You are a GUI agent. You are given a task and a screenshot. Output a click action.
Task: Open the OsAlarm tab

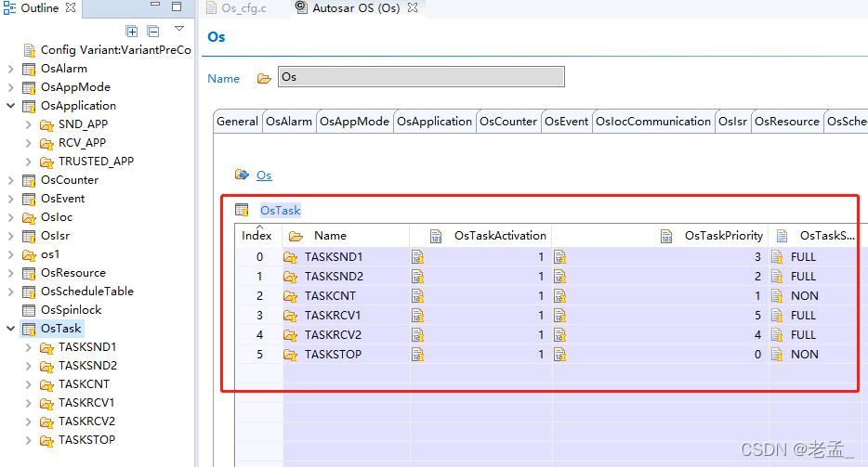pos(288,122)
